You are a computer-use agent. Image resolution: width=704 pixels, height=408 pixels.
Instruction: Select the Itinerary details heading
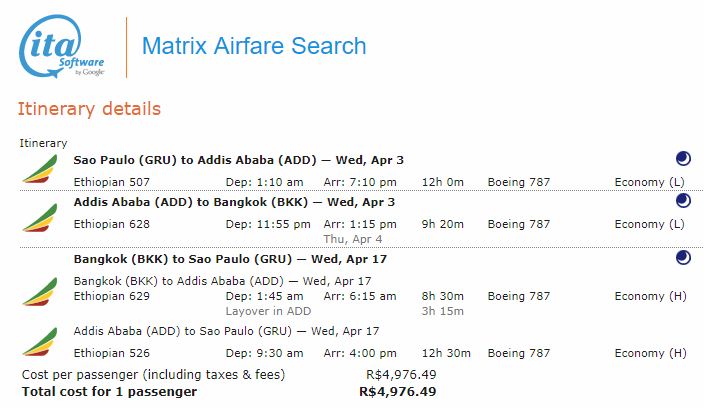[89, 109]
